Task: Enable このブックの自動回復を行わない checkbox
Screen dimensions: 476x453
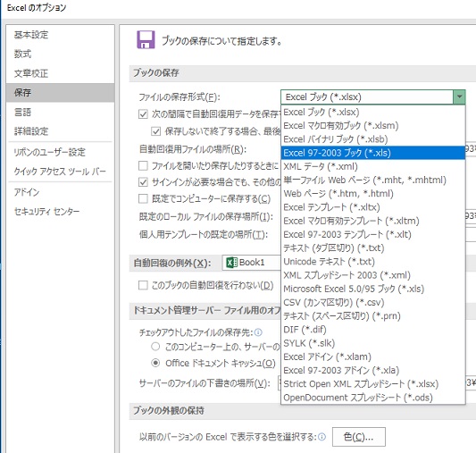Action: (x=143, y=285)
